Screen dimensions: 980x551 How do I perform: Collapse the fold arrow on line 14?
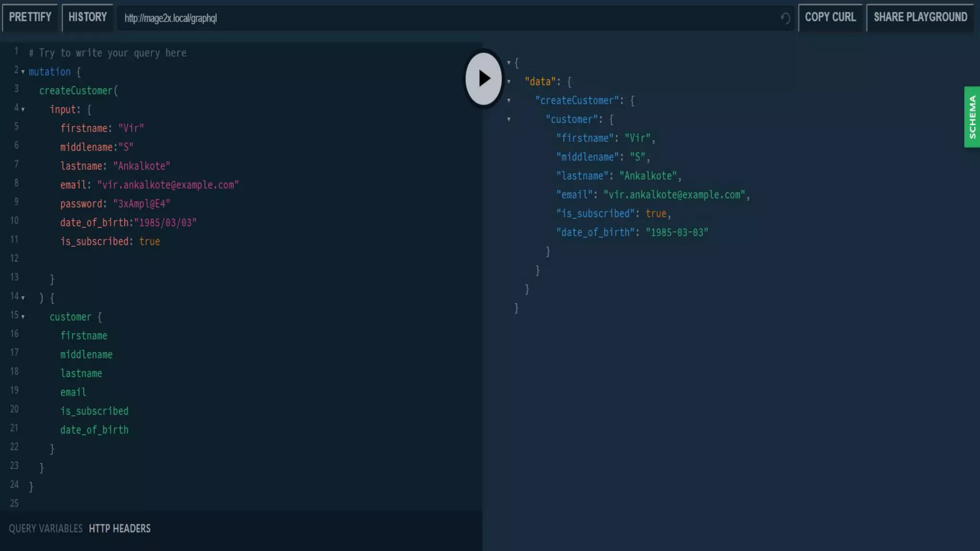click(x=23, y=298)
